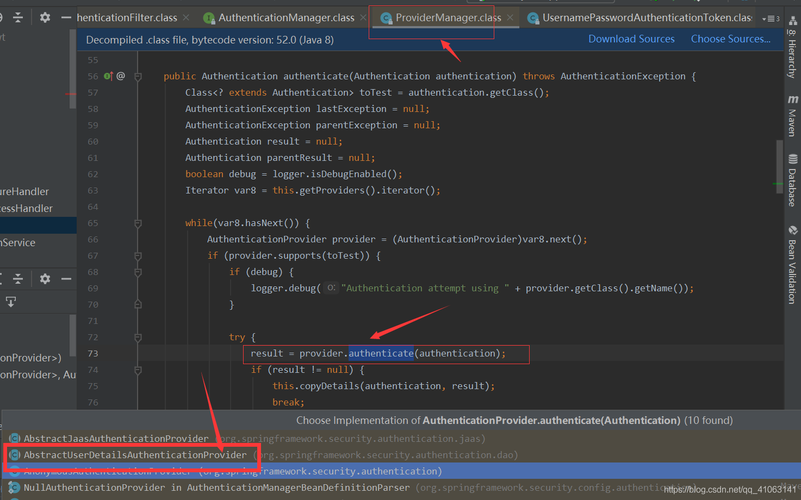The image size is (801, 500).
Task: Switch to UsernamePasswordAuthenticationToken.class tab
Action: coord(646,18)
